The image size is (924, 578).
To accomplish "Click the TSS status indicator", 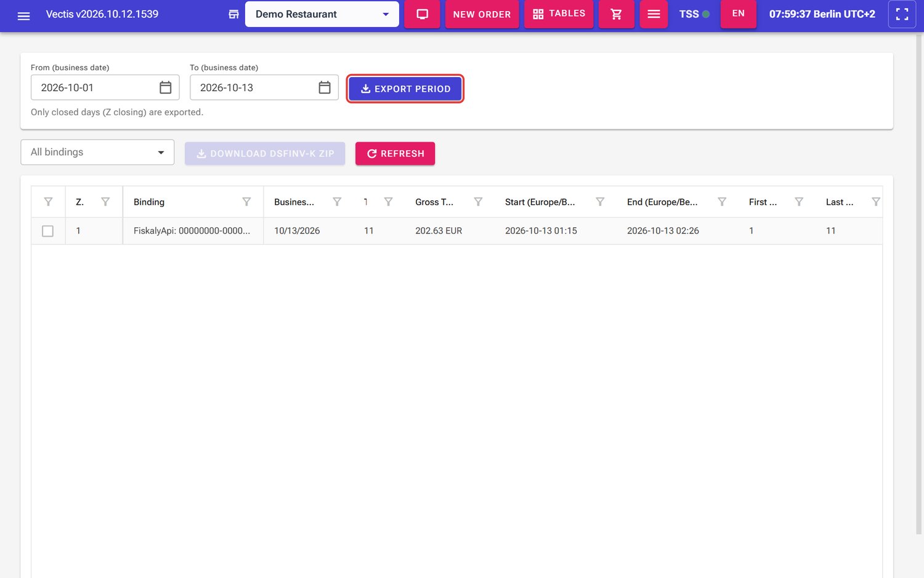I will [694, 14].
